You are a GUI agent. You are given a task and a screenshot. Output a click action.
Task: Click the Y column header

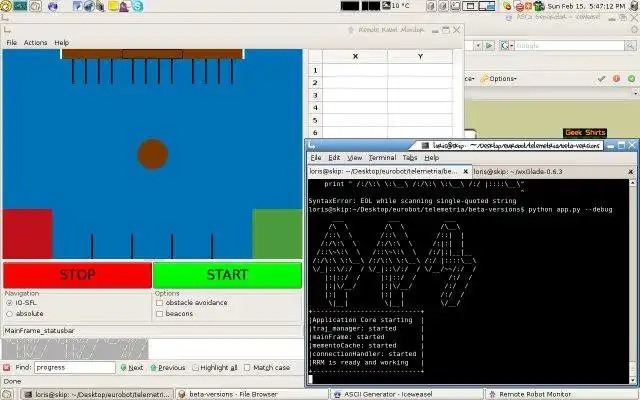(x=420, y=56)
